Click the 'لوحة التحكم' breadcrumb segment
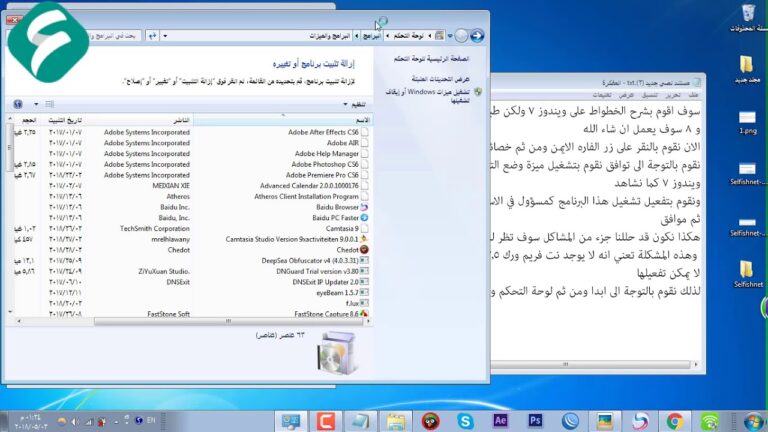 coord(408,36)
